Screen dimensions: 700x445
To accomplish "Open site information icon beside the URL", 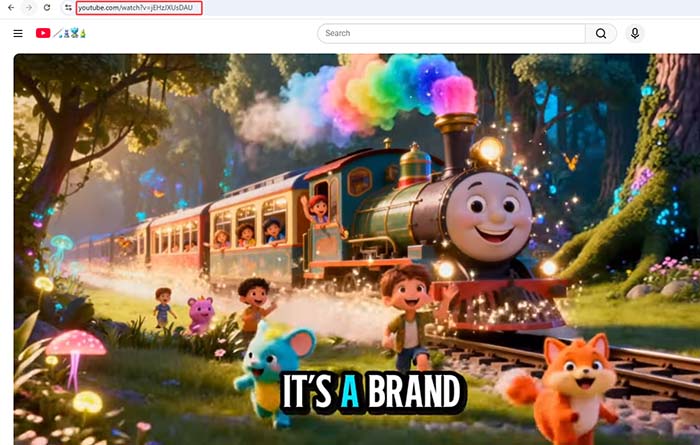I will coord(68,8).
